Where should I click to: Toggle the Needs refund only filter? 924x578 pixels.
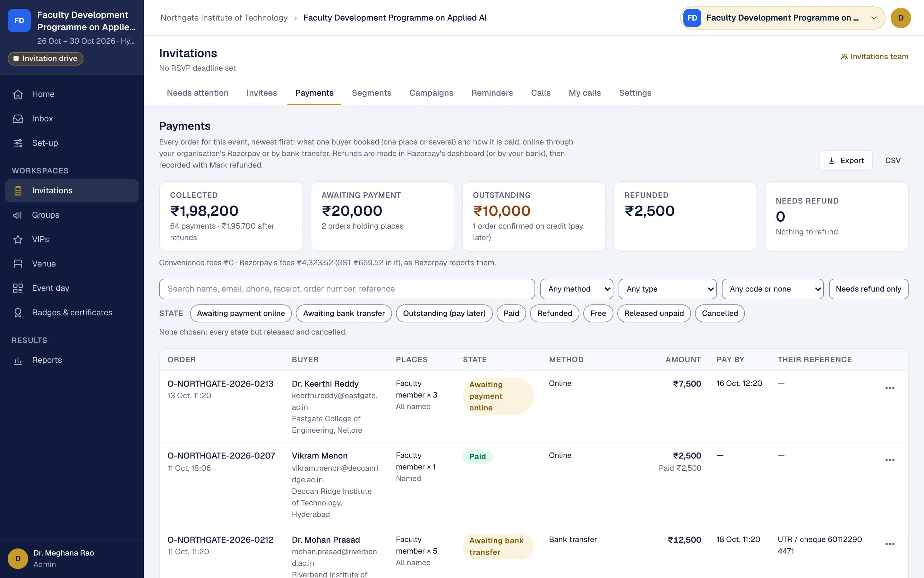[x=868, y=289]
